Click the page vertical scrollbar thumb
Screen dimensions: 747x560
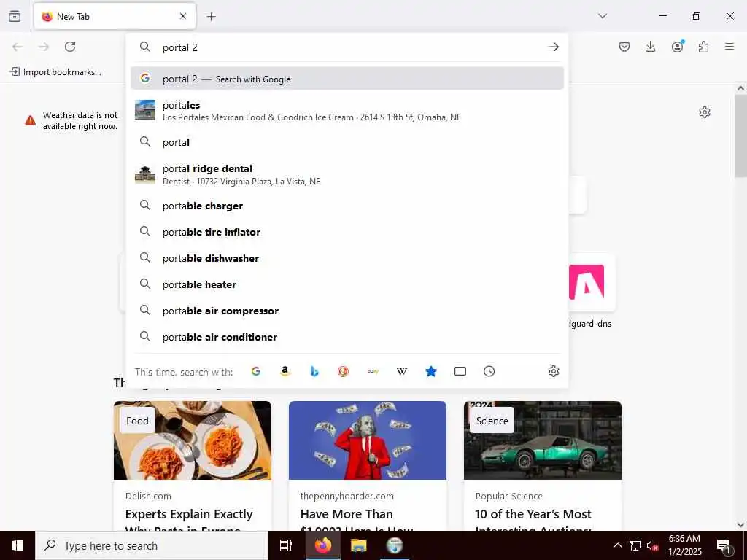[x=740, y=136]
